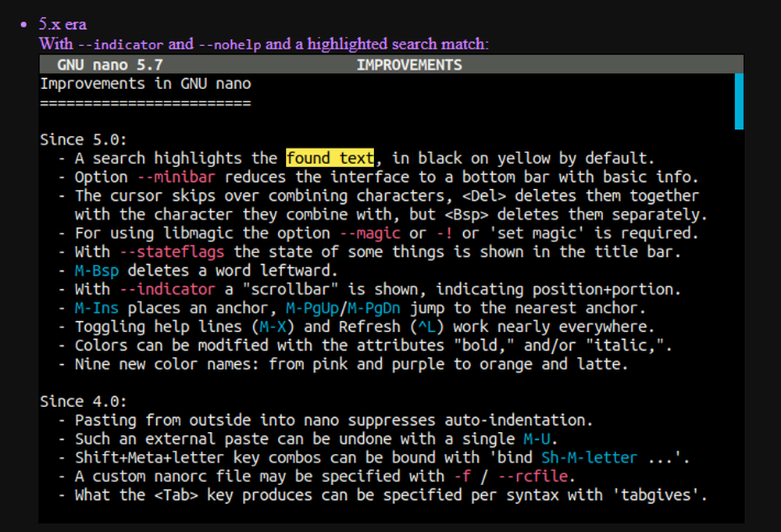Click the '5.x era' heading text
This screenshot has width=781, height=532.
coord(62,24)
